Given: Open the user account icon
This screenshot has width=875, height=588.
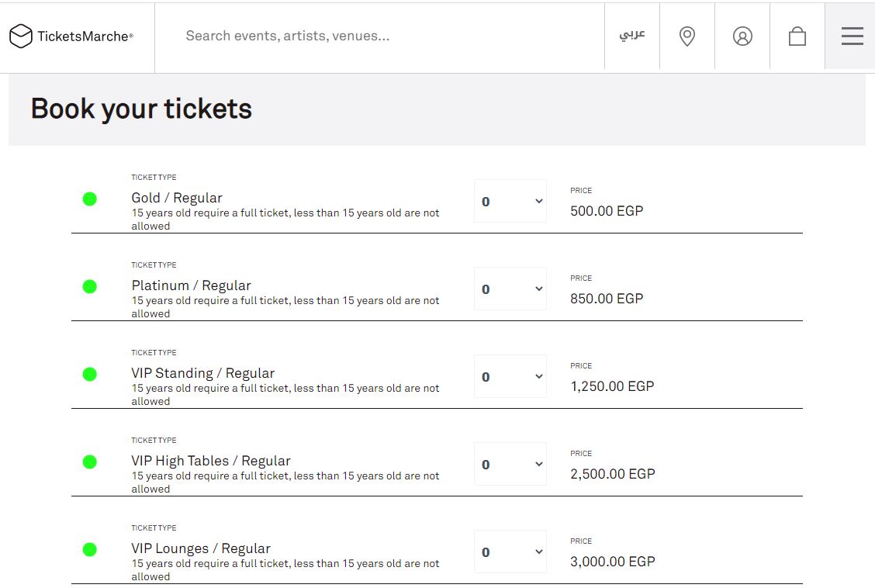Looking at the screenshot, I should 742,36.
